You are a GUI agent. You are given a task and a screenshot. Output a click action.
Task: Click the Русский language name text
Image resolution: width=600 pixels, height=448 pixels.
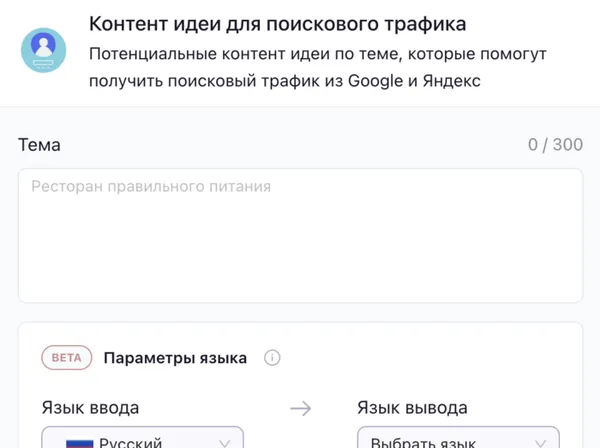pos(131,442)
